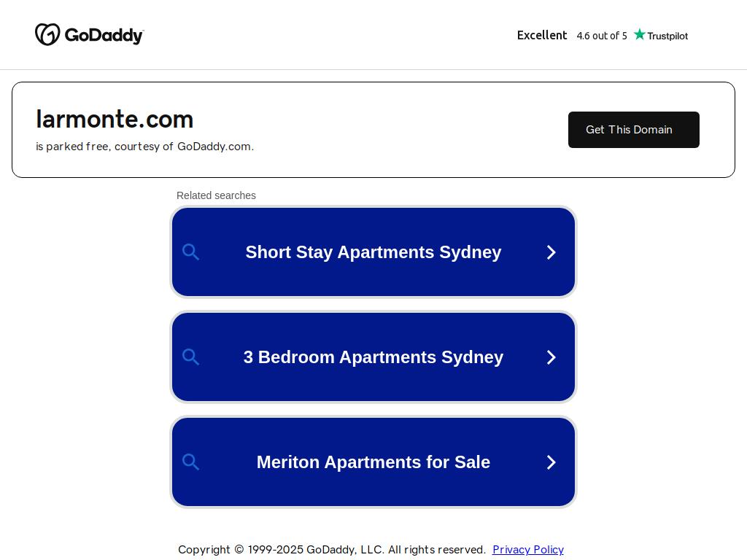Screen dimensions: 747x560
Task: Click the Excellent rating label
Action: coord(542,35)
